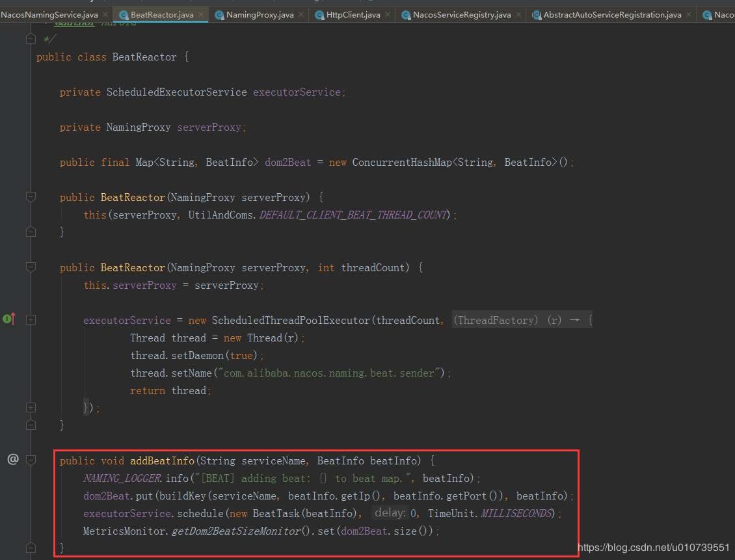Click the string 'com.alibaba.nacos.naming.beat.sender'
This screenshot has width=735, height=560.
point(329,373)
